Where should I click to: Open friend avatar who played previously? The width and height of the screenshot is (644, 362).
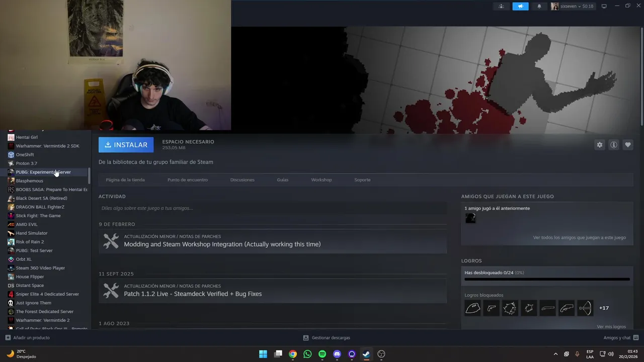[x=470, y=218]
